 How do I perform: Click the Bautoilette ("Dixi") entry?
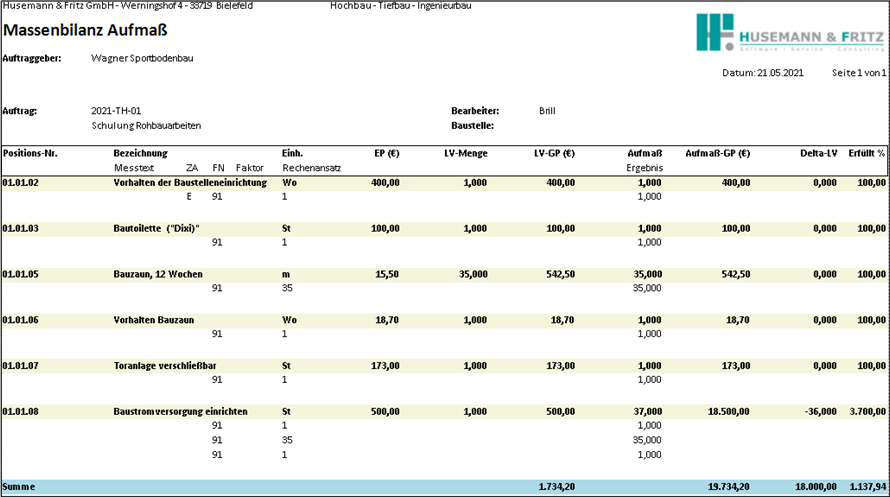click(x=157, y=229)
